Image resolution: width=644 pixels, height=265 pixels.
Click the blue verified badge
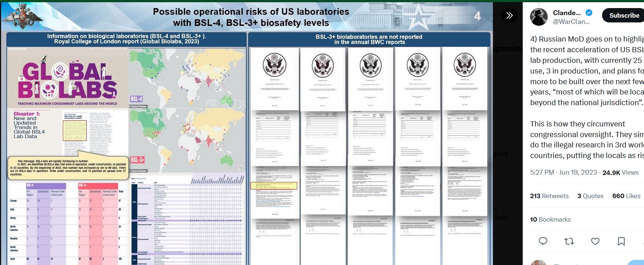589,13
